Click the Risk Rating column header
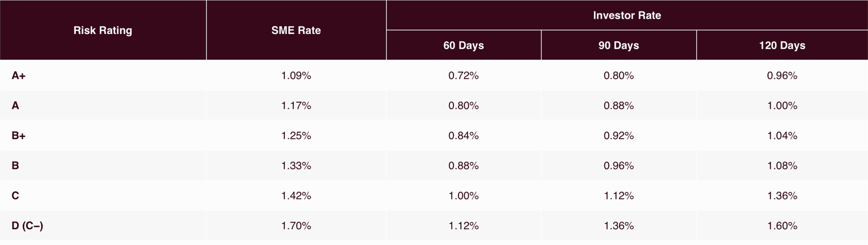 pyautogui.click(x=103, y=30)
